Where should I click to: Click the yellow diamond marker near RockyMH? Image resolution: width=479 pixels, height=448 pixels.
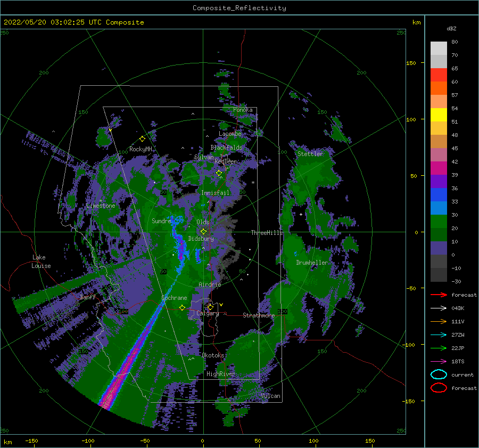[x=142, y=139]
